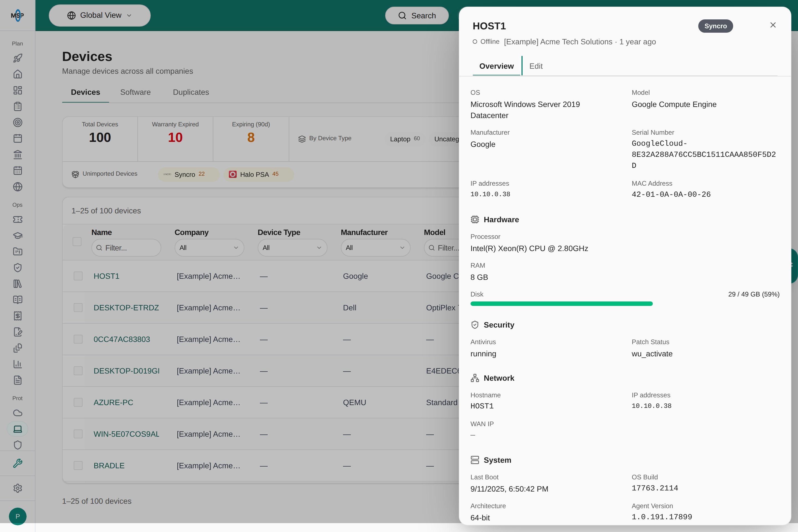Open the home icon in sidebar
The height and width of the screenshot is (532, 798).
coord(18,74)
